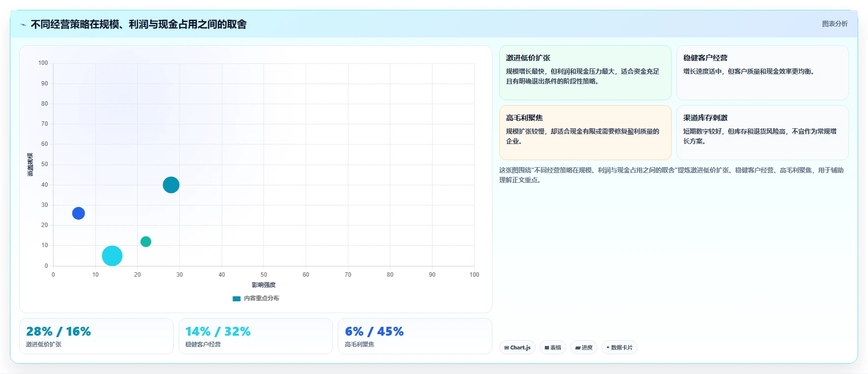Click the chart description paragraph starting 这张图围绕
This screenshot has height=374, width=868.
[672, 175]
